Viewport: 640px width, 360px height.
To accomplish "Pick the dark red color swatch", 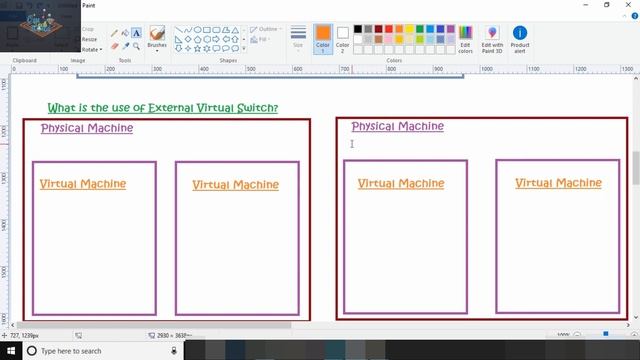I will (378, 29).
